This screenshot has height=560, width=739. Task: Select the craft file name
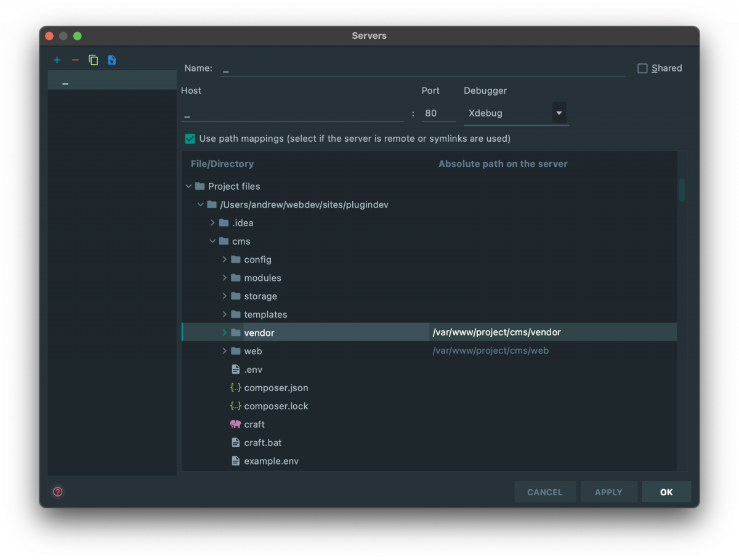254,424
